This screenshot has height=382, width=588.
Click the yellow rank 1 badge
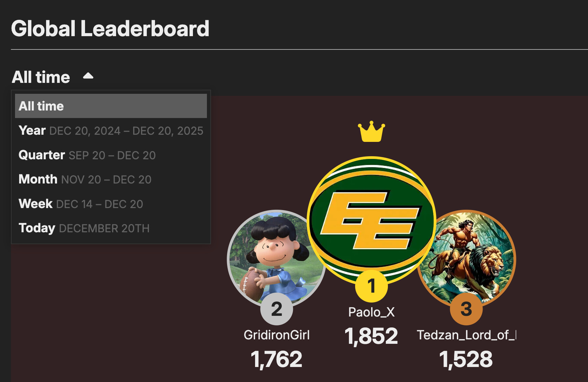tap(371, 286)
